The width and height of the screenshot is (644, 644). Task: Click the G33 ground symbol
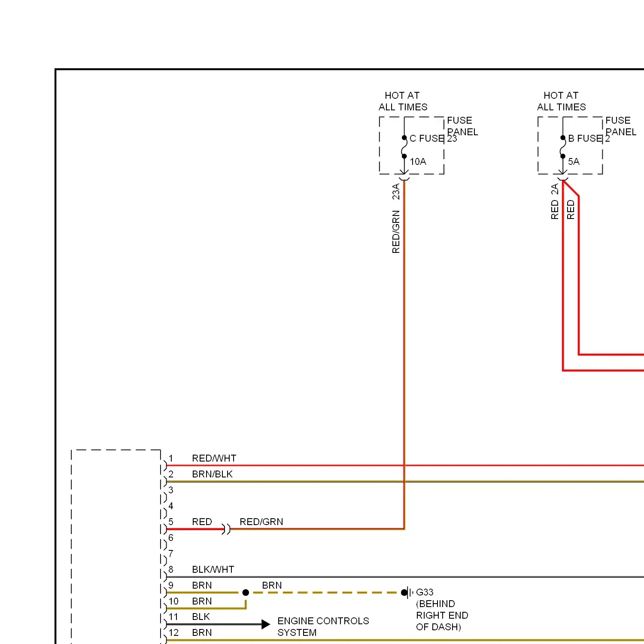click(407, 592)
